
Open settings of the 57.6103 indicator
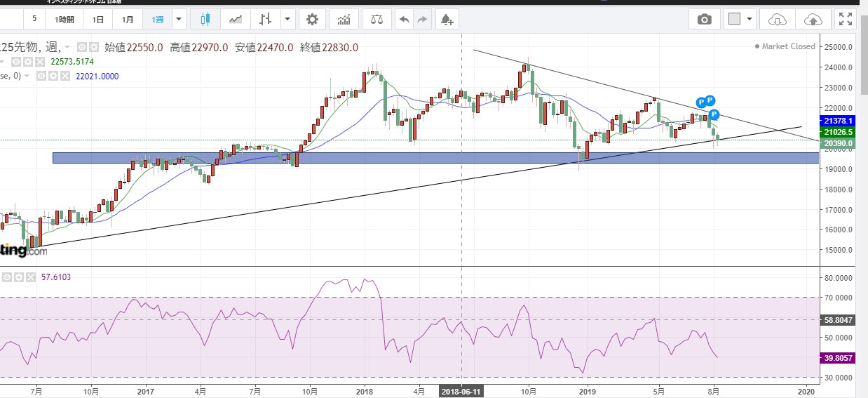[19, 277]
